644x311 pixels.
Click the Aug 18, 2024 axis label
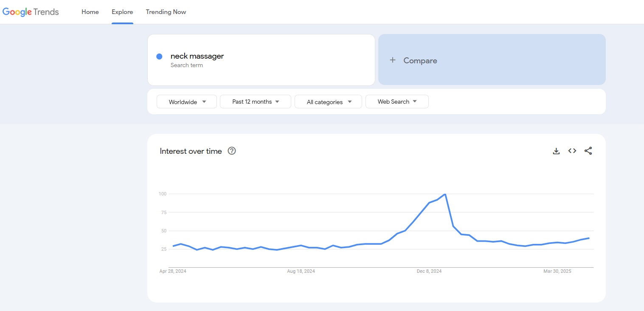pos(301,271)
